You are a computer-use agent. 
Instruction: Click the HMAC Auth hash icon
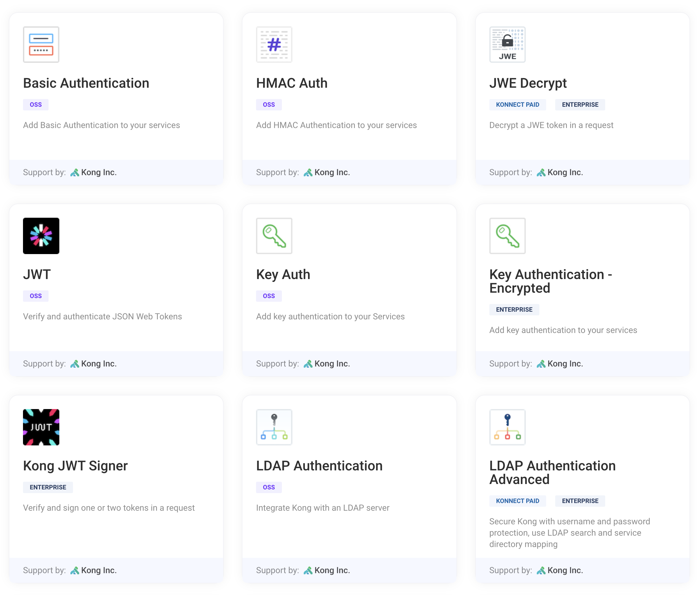274,45
